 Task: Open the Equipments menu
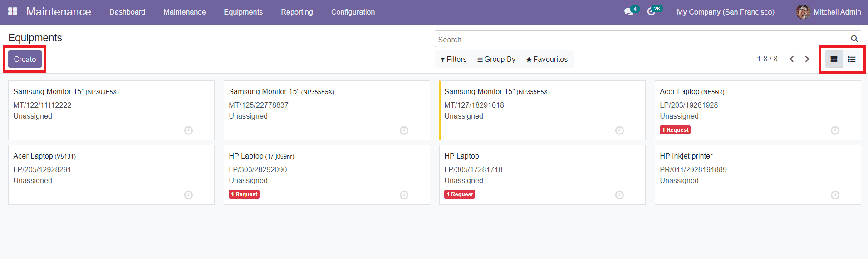243,12
